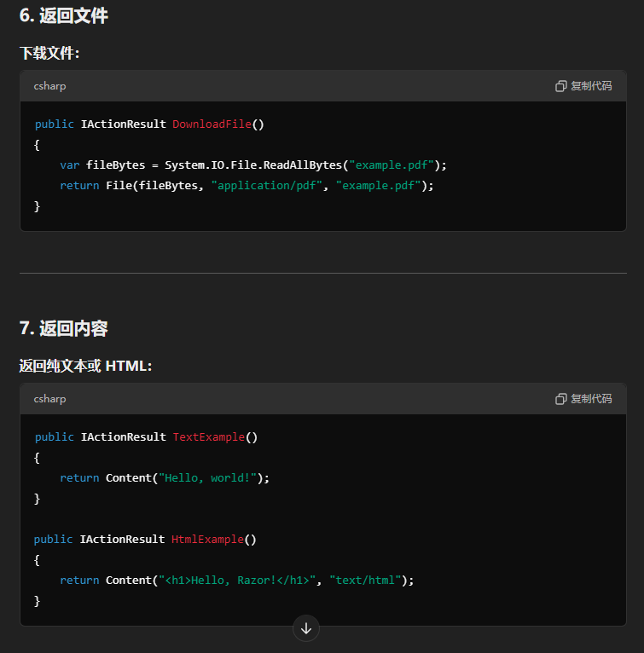Click the "<h1>Hello, Razor!</h1>" string
Image resolution: width=644 pixels, height=653 pixels.
click(x=236, y=581)
